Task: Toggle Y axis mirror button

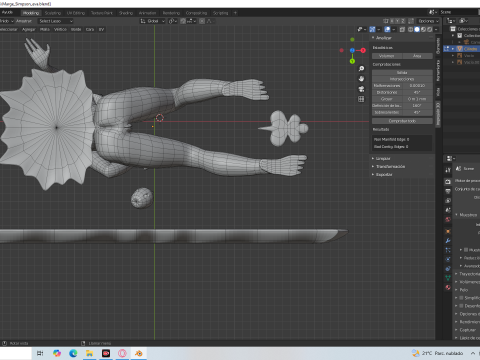Action: coord(397,21)
